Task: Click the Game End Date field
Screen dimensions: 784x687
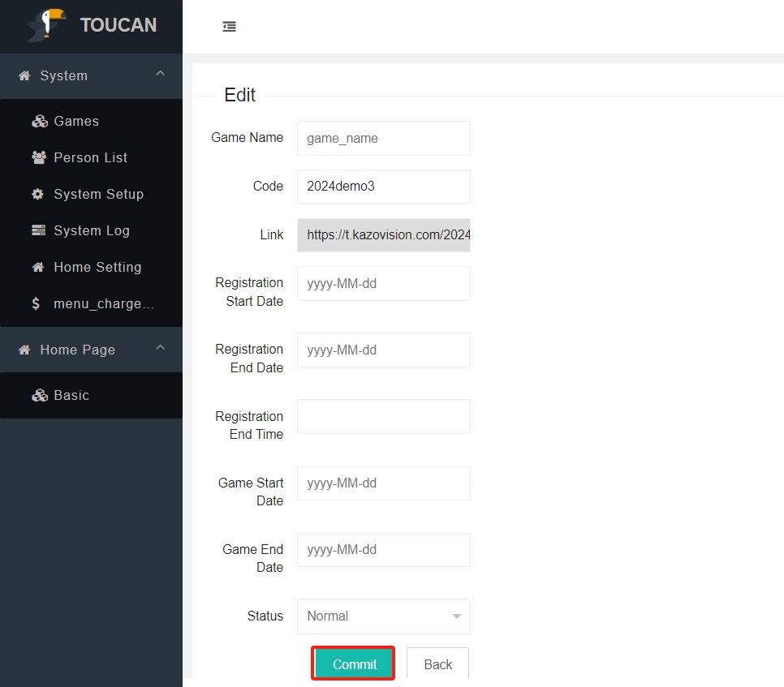Action: point(383,550)
